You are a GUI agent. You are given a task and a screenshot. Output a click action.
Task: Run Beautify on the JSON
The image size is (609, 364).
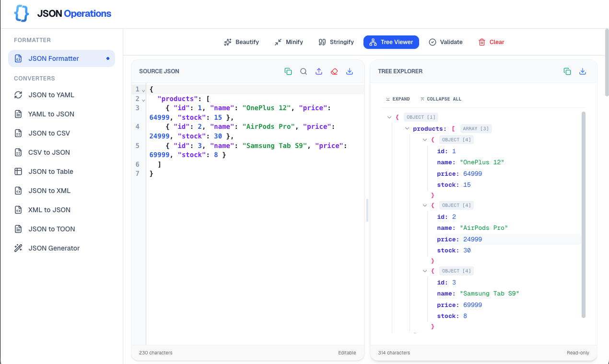point(241,42)
